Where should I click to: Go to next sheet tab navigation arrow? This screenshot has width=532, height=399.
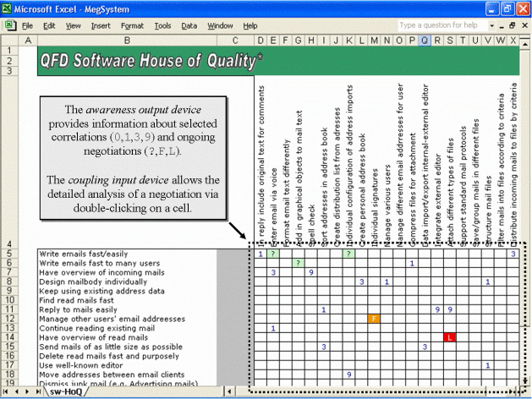27,391
